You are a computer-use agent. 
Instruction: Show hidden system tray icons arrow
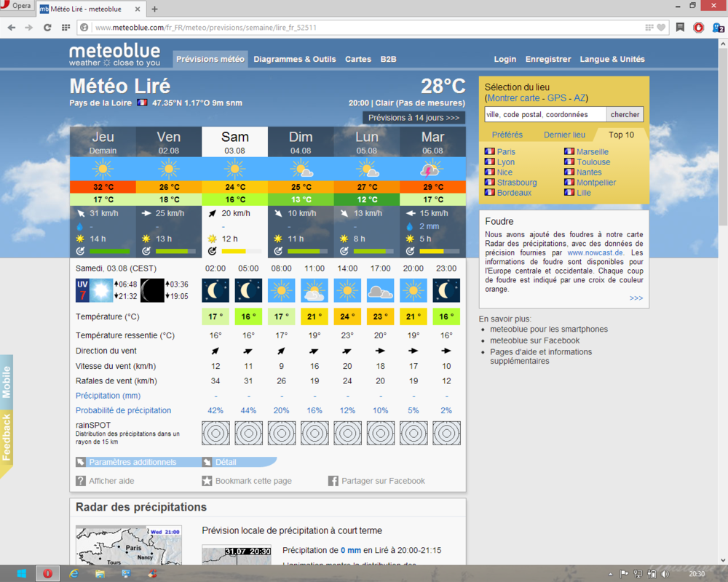pos(610,574)
